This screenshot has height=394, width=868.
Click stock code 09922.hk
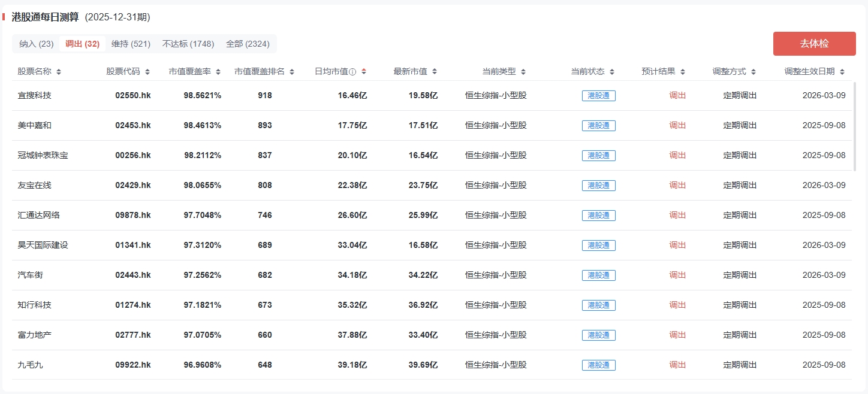(133, 365)
